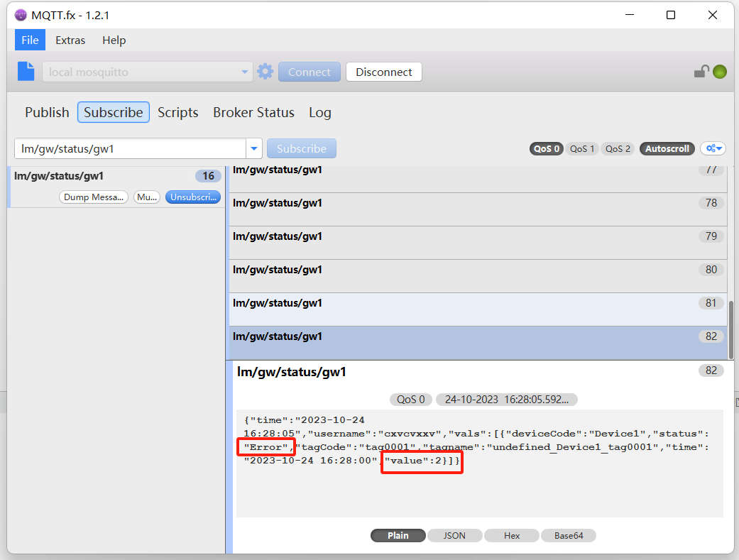Expand the topic combo box arrow
This screenshot has width=739, height=560.
(254, 148)
